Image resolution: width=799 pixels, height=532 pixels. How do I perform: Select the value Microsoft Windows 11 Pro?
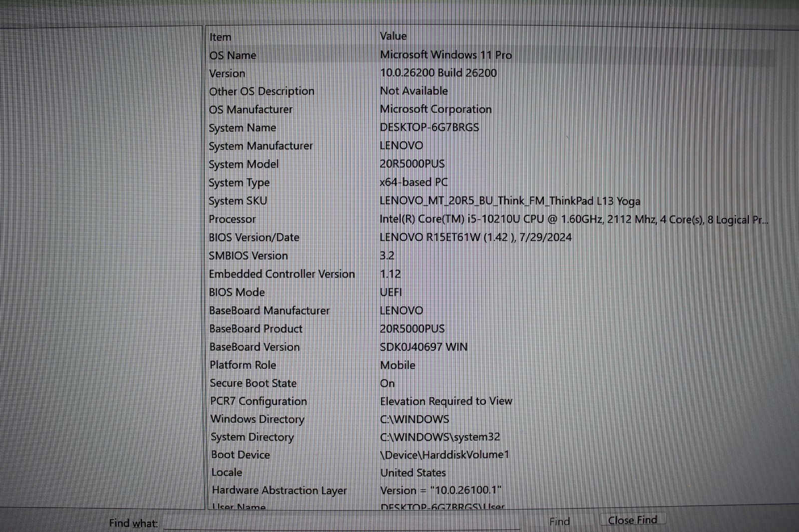tap(445, 54)
